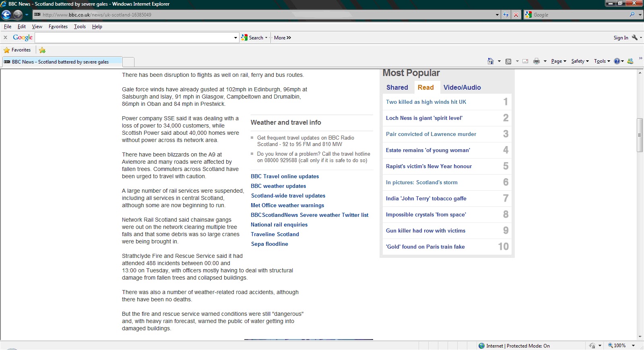Click the scrollbar up arrow
Viewport: 644px width, 350px height.
click(x=640, y=73)
